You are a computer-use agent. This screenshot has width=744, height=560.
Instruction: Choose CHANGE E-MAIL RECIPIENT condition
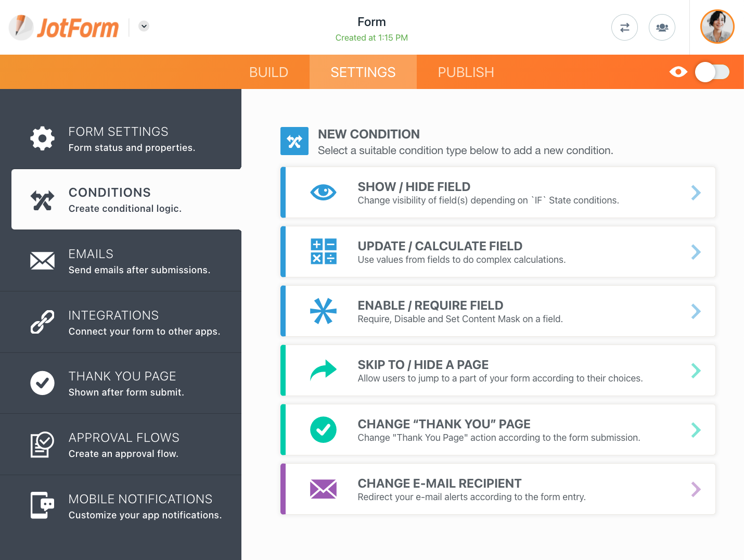pyautogui.click(x=498, y=489)
